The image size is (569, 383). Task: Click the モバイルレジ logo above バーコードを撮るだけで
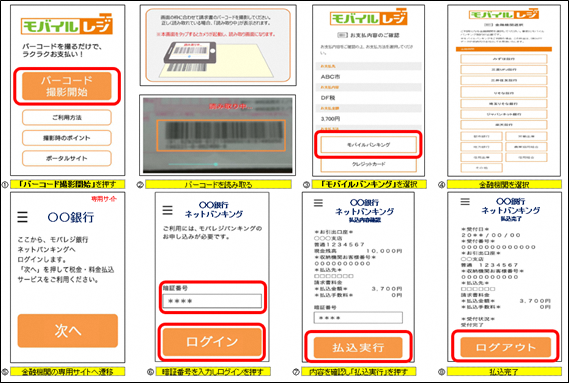67,25
